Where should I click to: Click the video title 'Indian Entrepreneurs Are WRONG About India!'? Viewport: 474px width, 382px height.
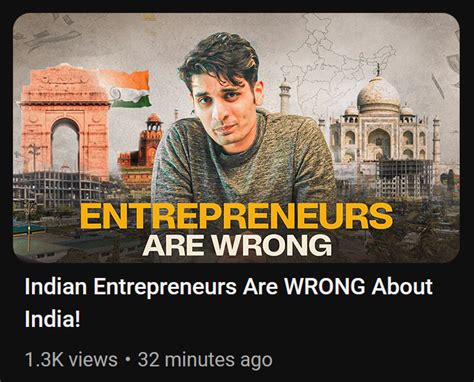coord(229,302)
